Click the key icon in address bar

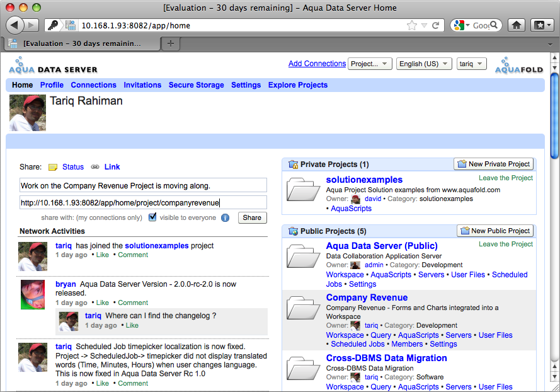coord(53,25)
